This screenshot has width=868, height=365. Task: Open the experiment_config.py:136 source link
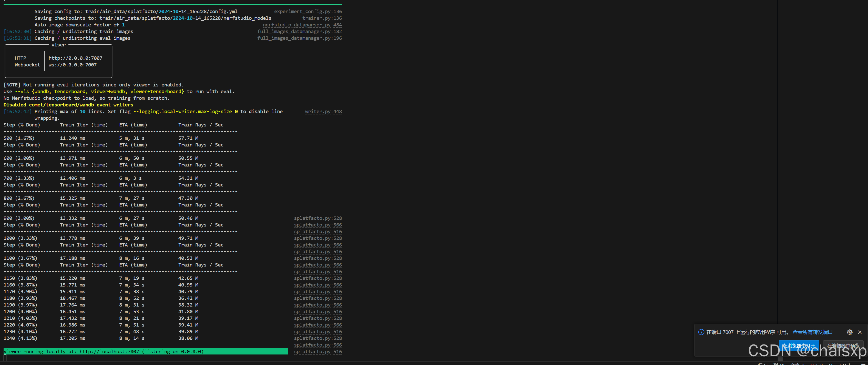point(308,12)
